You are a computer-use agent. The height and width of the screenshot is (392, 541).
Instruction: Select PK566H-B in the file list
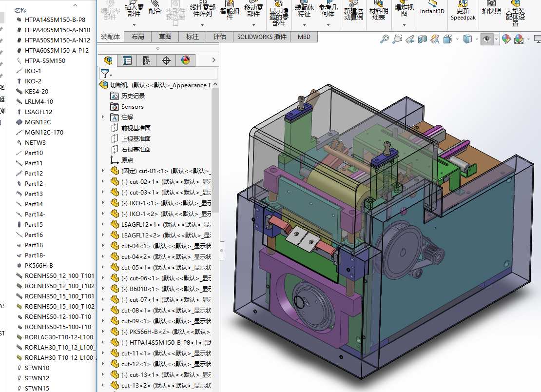[x=39, y=266]
